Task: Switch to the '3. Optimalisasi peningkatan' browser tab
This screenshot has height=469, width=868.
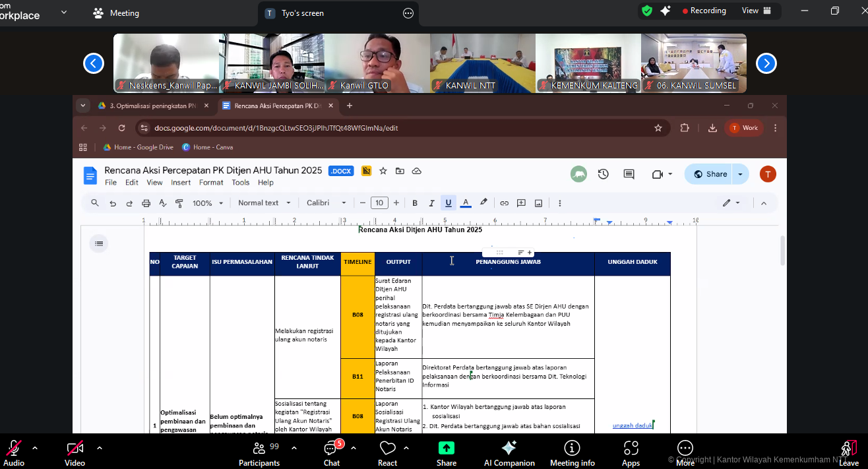Action: [152, 106]
